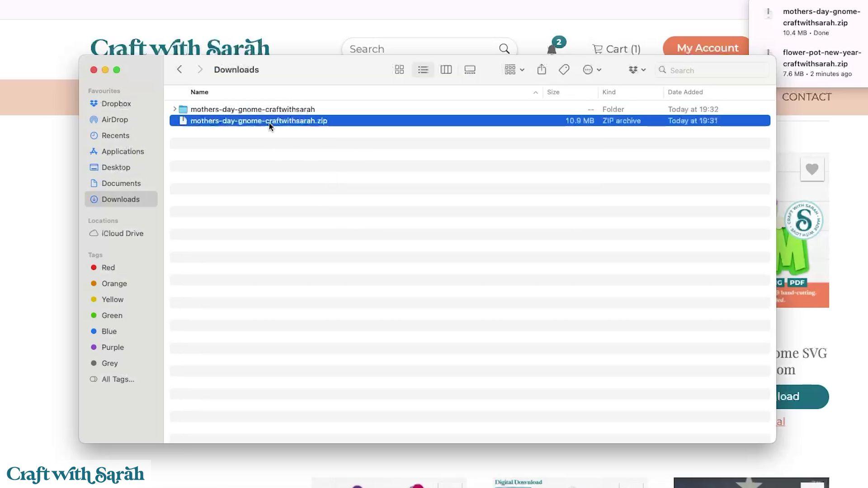Switch Finder to column view

click(446, 70)
